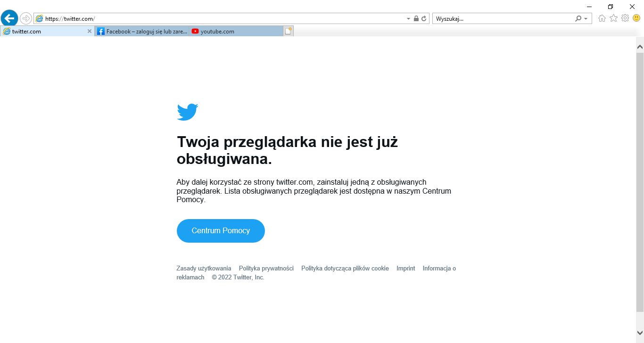Click the Internet Explorer icon in the address bar
Viewport: 644px width, 343px height.
[x=39, y=18]
